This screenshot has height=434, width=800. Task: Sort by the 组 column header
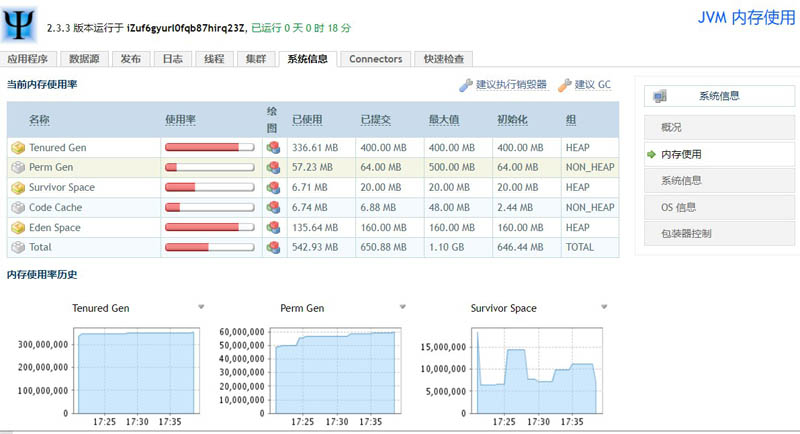(x=571, y=120)
